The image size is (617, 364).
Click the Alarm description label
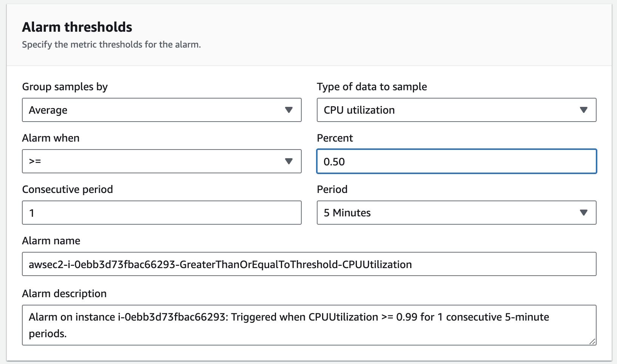(x=64, y=294)
